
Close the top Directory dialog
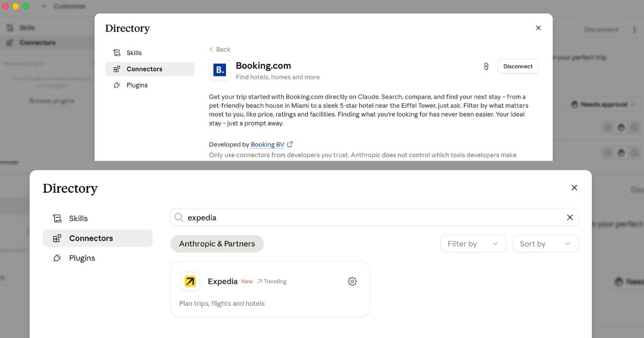point(538,28)
